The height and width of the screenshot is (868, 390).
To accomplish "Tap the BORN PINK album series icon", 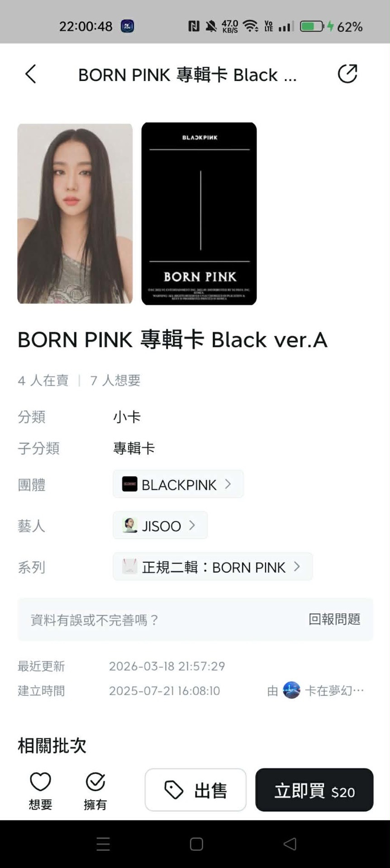I will coord(130,566).
